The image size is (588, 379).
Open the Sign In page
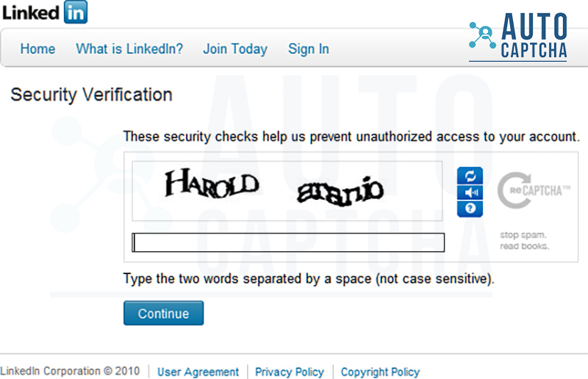(x=309, y=49)
